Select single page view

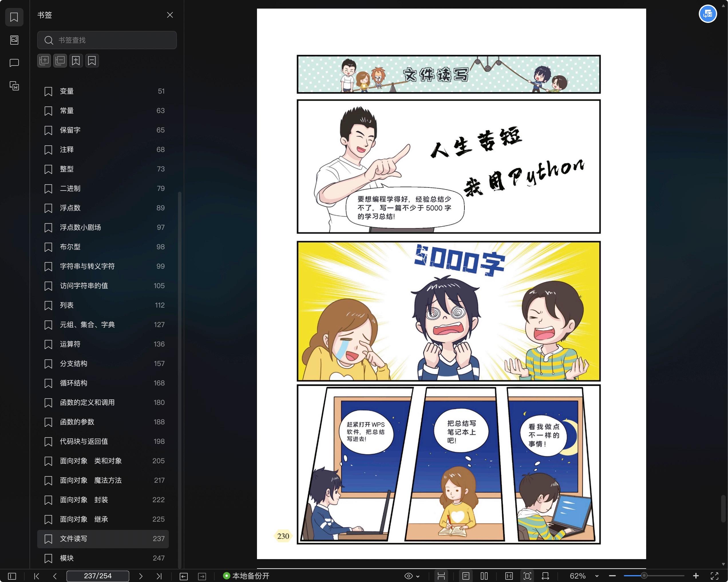[466, 576]
